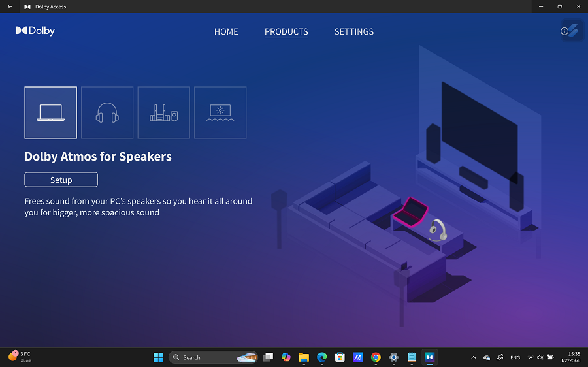Go to the SETTINGS tab
The image size is (588, 367).
(354, 31)
